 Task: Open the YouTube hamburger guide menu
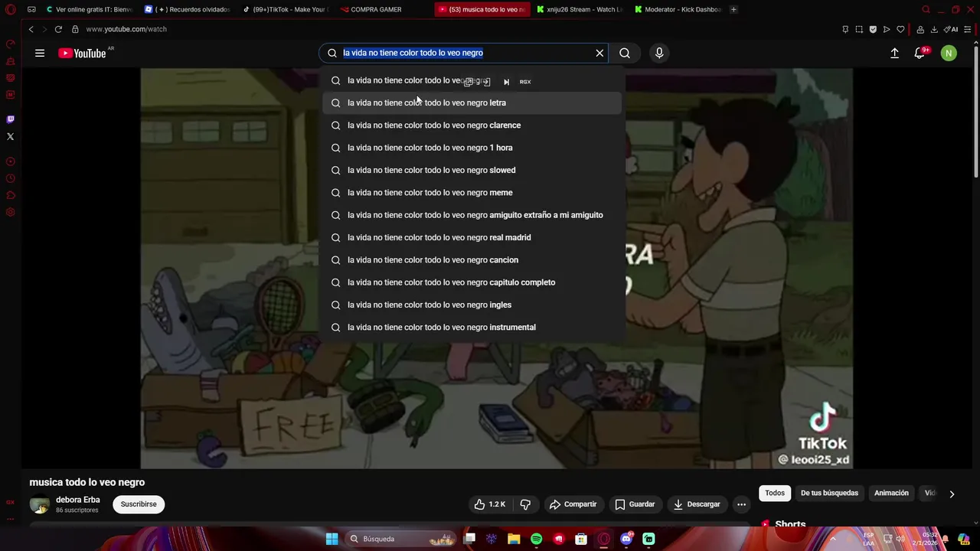click(x=40, y=53)
